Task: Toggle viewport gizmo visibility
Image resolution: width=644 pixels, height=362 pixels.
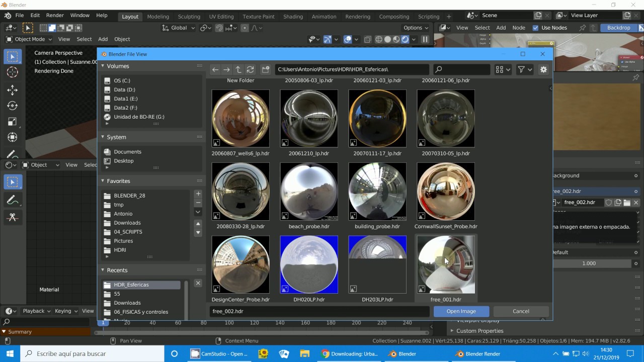Action: coord(328,39)
